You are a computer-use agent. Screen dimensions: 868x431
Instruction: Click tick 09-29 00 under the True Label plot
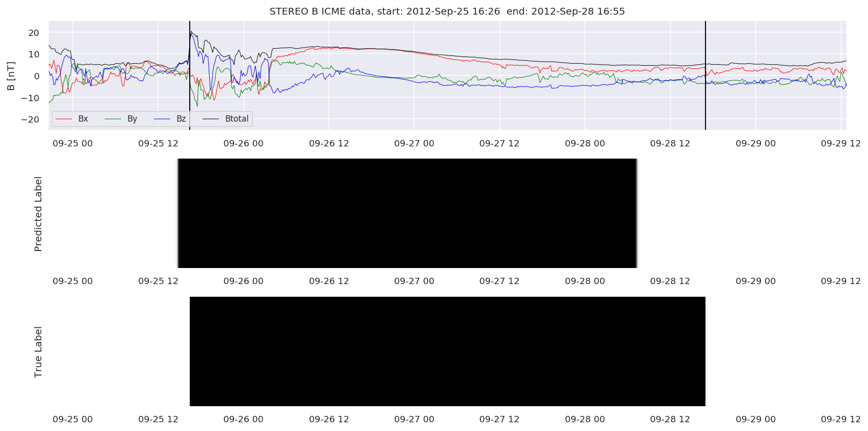pyautogui.click(x=756, y=419)
